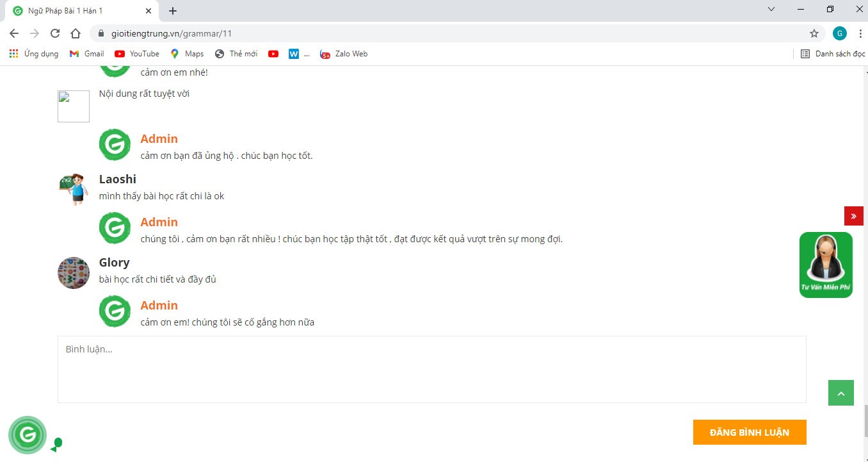This screenshot has width=868, height=462.
Task: View site info via the lock icon
Action: click(100, 33)
